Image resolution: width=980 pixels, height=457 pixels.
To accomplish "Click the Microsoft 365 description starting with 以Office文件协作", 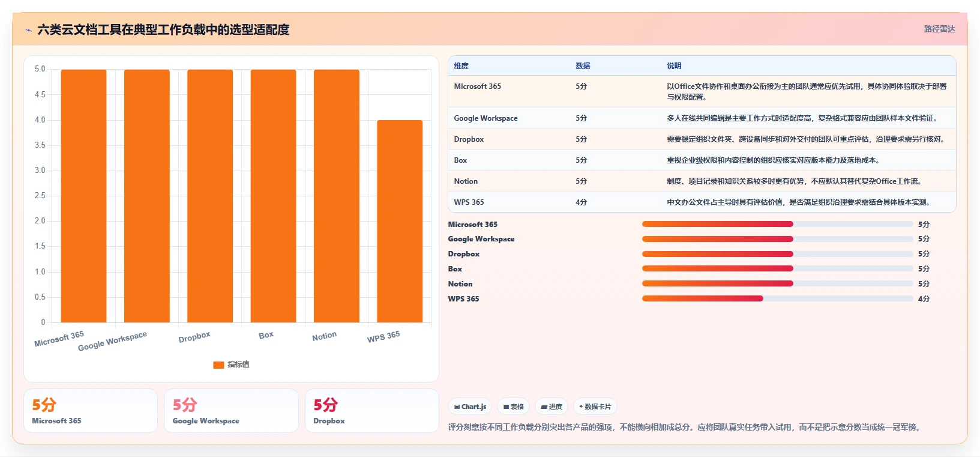I will 807,92.
